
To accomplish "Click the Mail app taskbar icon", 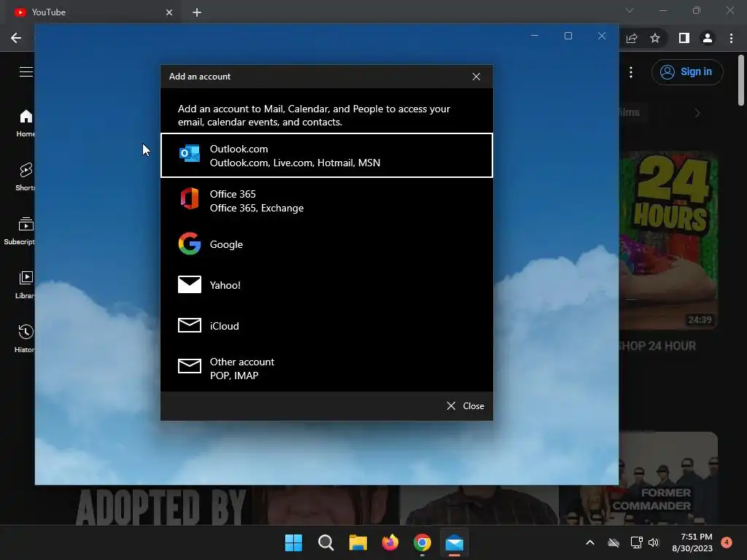I will [x=454, y=542].
